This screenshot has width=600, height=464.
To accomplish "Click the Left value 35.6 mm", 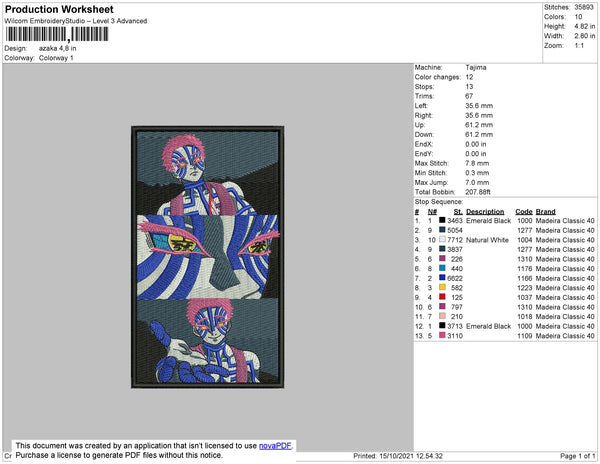I will pos(479,106).
